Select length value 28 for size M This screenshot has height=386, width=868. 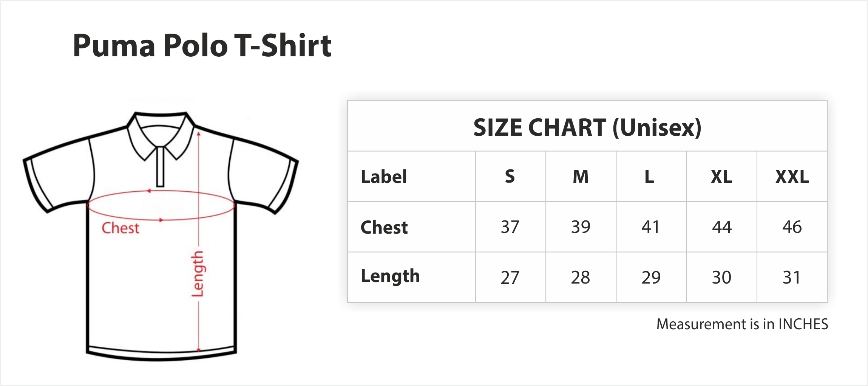tap(581, 277)
